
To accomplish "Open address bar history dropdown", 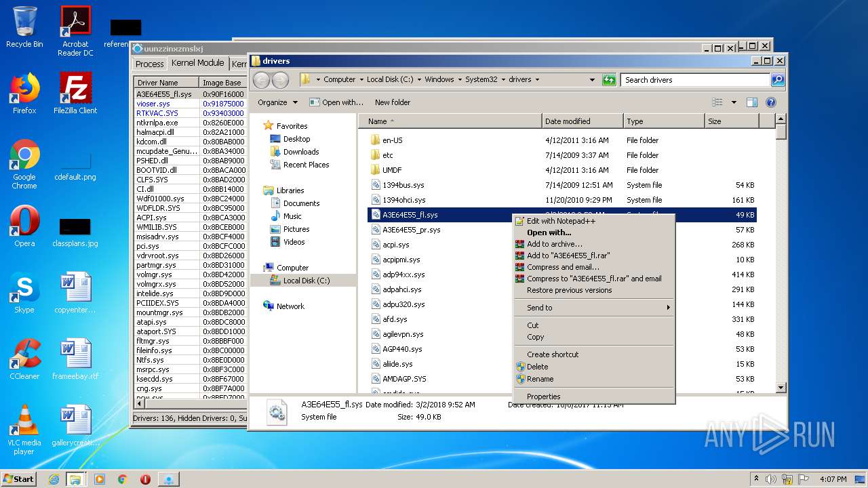I will (x=592, y=79).
